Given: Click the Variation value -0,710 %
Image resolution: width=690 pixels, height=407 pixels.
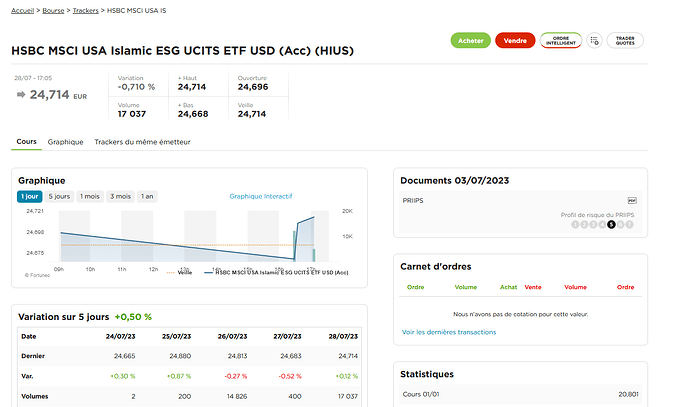Looking at the screenshot, I should pos(136,87).
